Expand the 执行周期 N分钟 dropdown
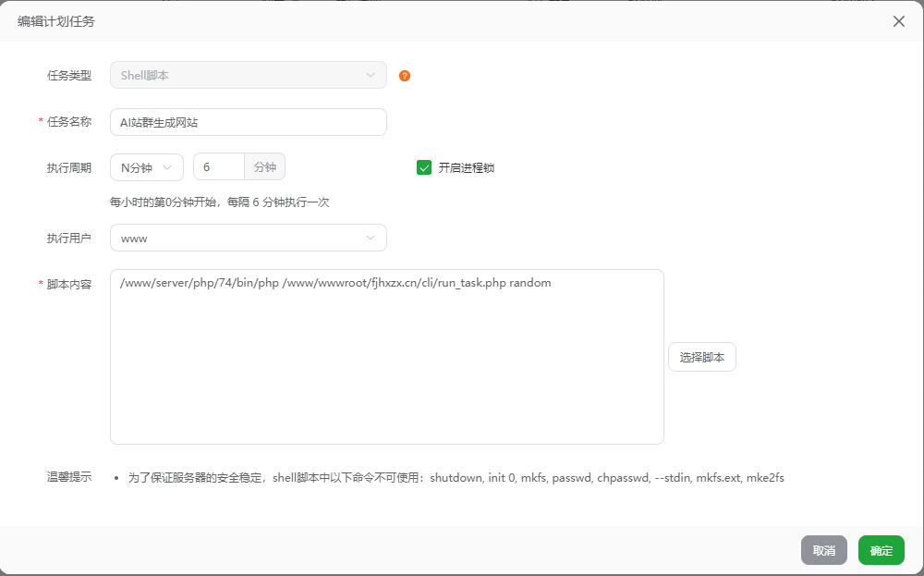Image resolution: width=924 pixels, height=576 pixels. [x=145, y=167]
